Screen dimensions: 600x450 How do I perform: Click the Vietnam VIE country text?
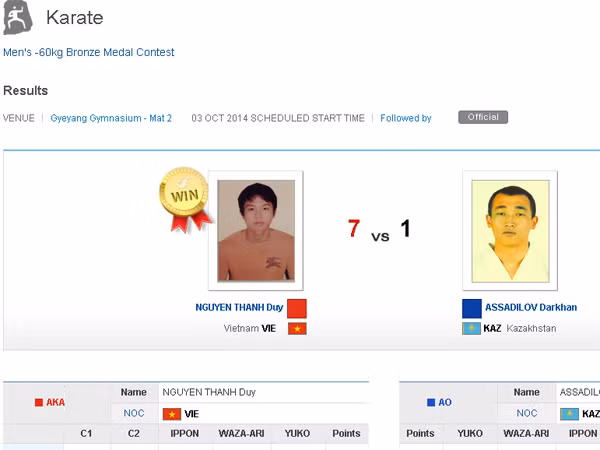(x=250, y=328)
